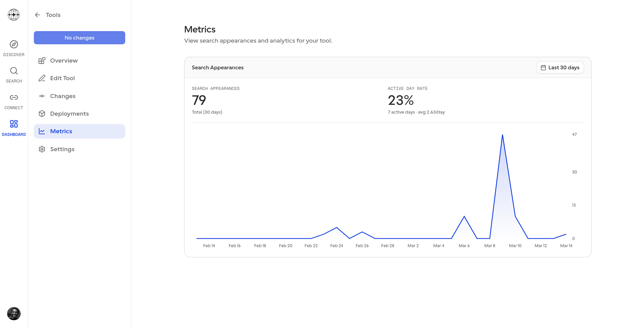Click the SEARCH label in the rail
The width and height of the screenshot is (644, 328).
click(14, 81)
